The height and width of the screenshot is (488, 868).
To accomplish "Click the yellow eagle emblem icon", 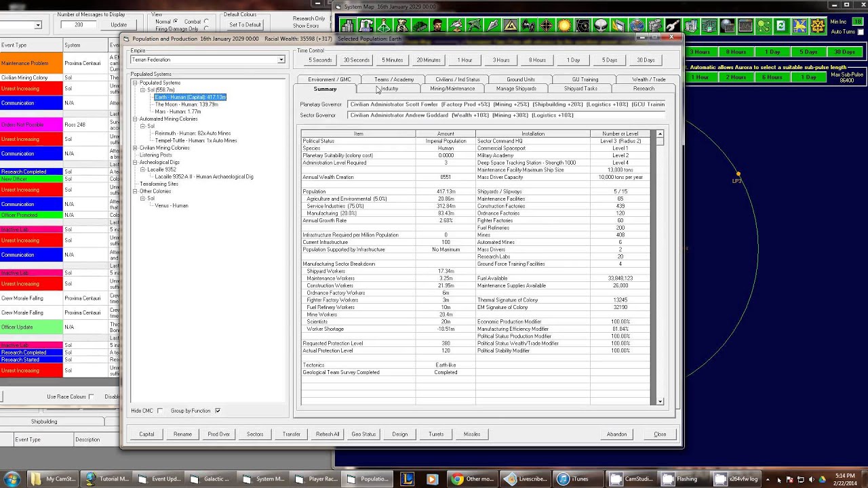I will (799, 26).
